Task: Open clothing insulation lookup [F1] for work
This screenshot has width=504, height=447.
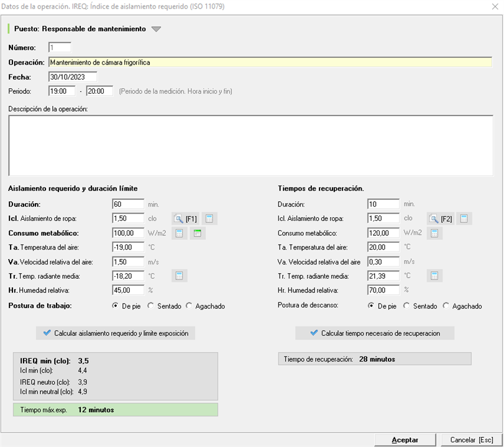Action: pyautogui.click(x=186, y=219)
